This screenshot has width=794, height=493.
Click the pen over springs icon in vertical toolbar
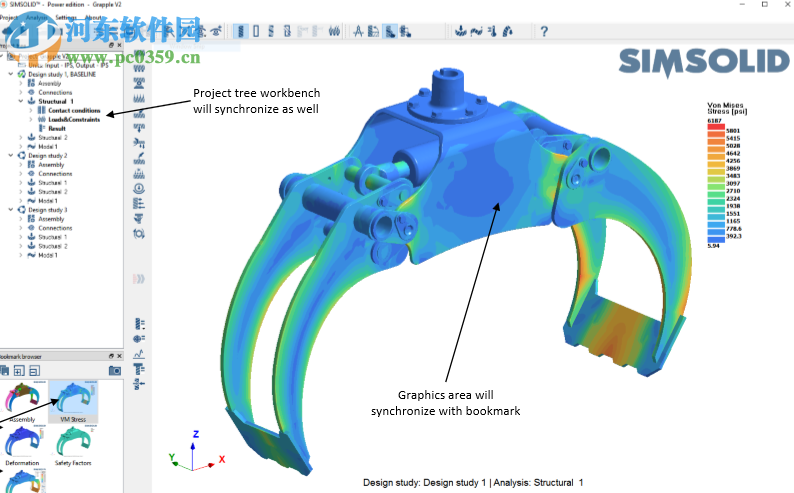tap(139, 158)
